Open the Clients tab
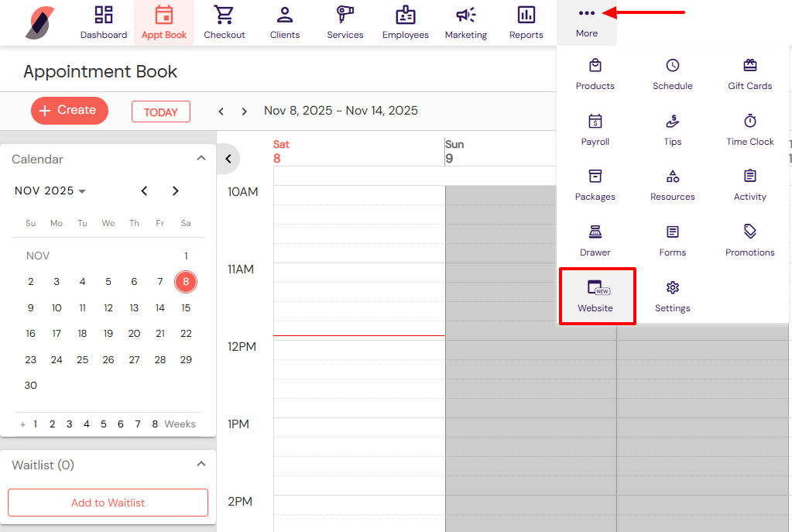792x532 pixels. click(x=285, y=22)
